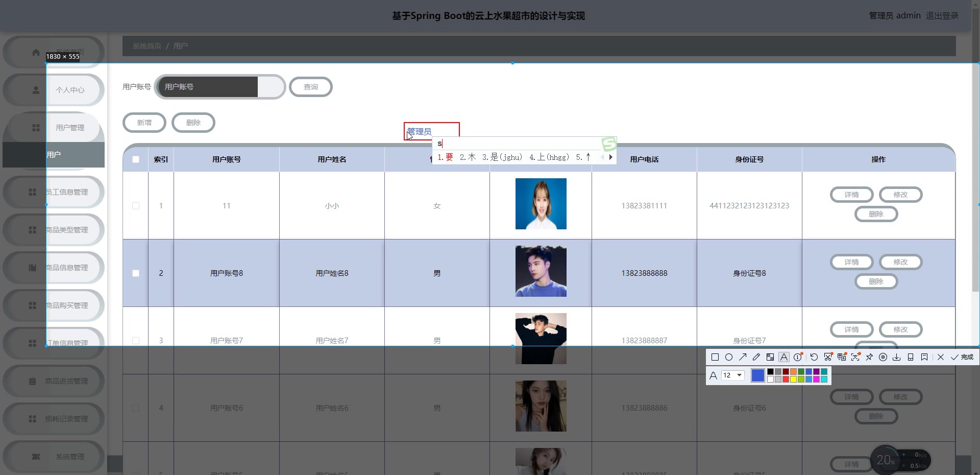Open 详情 for the row with account 11

[851, 195]
